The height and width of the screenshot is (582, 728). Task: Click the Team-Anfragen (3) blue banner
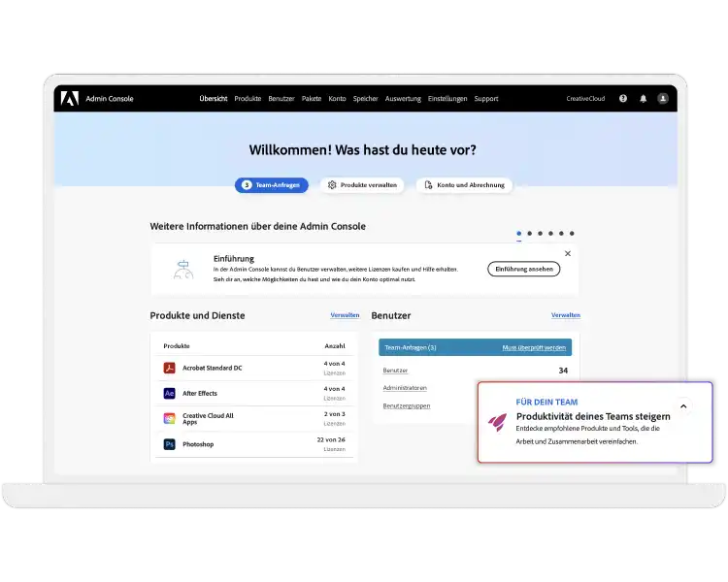[x=475, y=347]
